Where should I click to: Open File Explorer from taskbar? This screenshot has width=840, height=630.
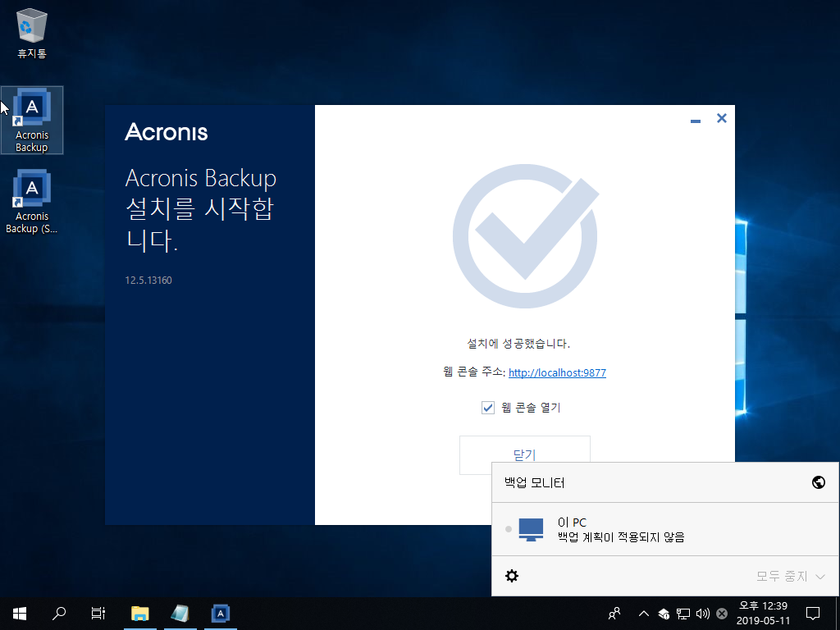pos(139,614)
